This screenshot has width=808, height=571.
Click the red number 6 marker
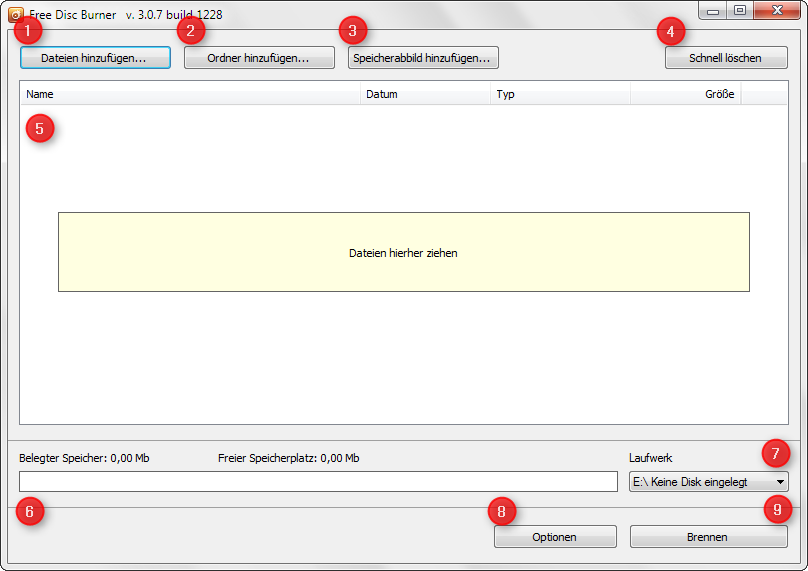tap(29, 512)
